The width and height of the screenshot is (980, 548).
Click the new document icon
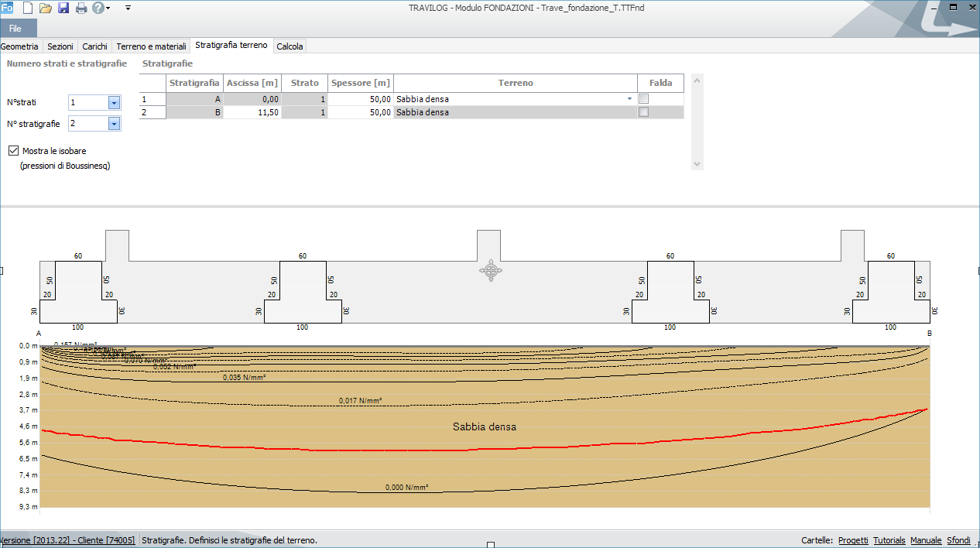tap(28, 9)
